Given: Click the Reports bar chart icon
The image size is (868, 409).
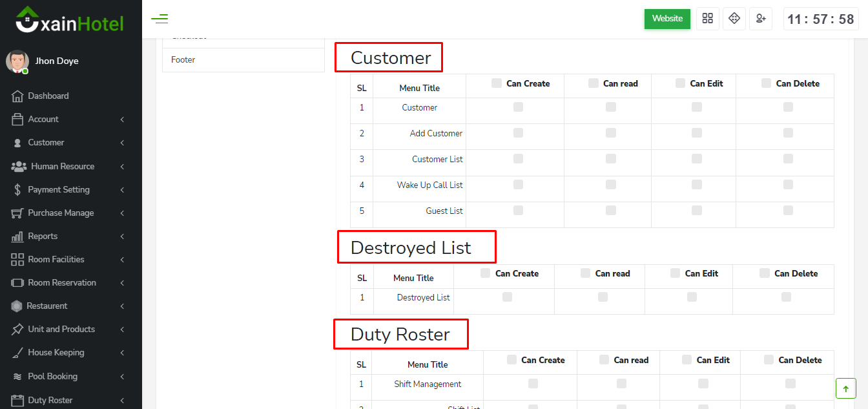Looking at the screenshot, I should [17, 236].
